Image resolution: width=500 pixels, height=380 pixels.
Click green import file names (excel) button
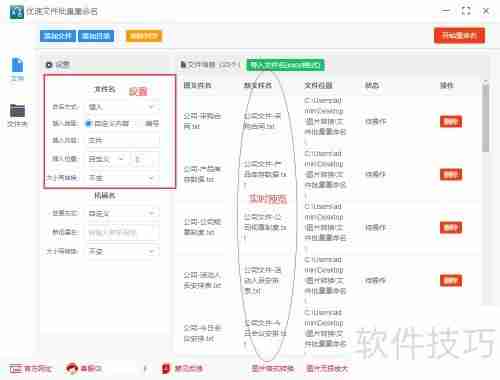tap(285, 65)
